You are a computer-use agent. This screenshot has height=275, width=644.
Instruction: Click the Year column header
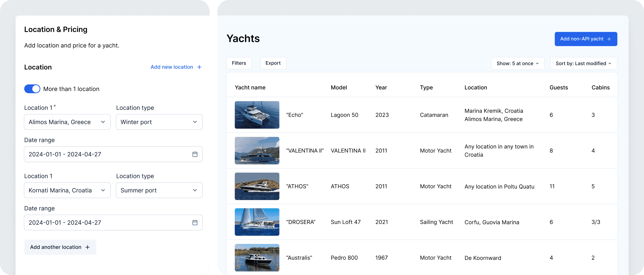point(381,88)
